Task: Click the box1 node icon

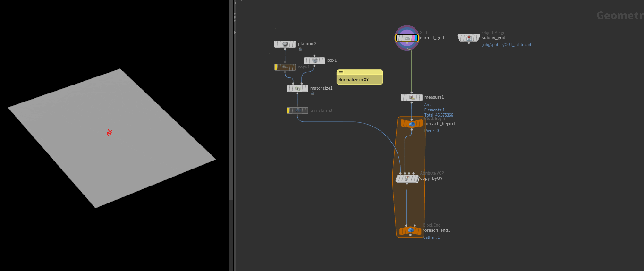Action: (x=314, y=60)
